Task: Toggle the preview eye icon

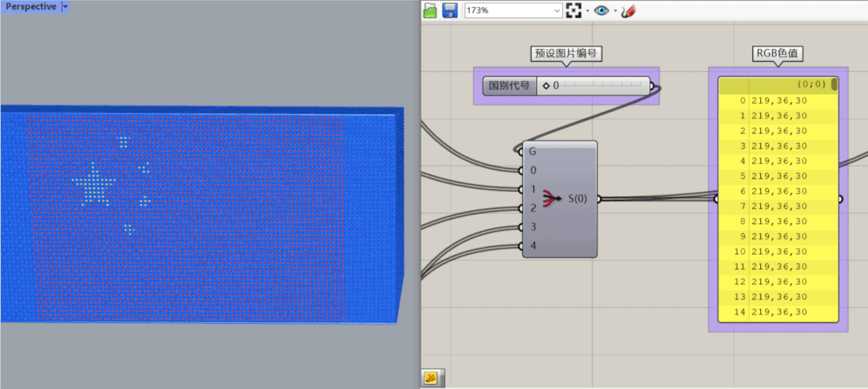Action: [602, 10]
